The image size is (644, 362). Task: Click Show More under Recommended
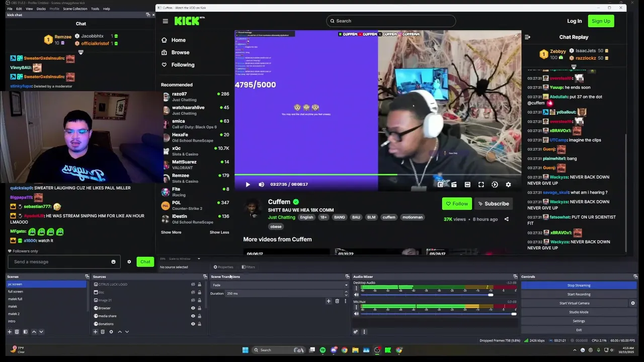coord(171,232)
